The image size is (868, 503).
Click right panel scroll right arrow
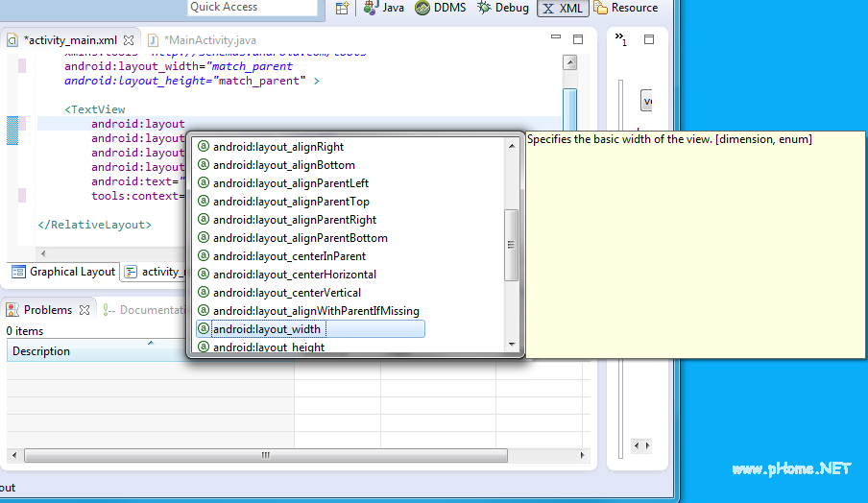[648, 445]
